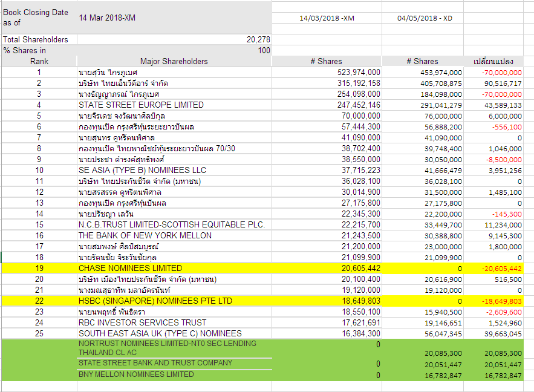Viewport: 534px width, 392px height.
Task: Click the change value 20,051,447 in State Street Bank row
Action: pos(493,364)
